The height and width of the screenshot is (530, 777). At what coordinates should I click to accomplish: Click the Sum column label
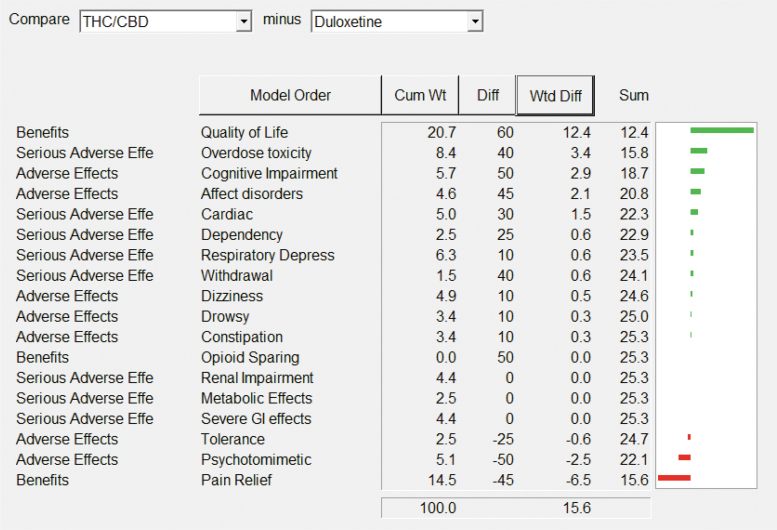point(634,95)
